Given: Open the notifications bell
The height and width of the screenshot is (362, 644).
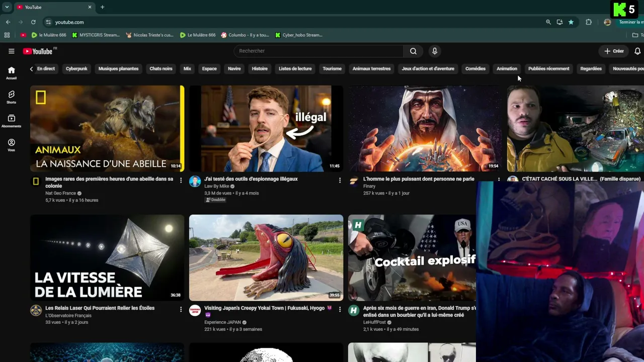Looking at the screenshot, I should point(637,51).
